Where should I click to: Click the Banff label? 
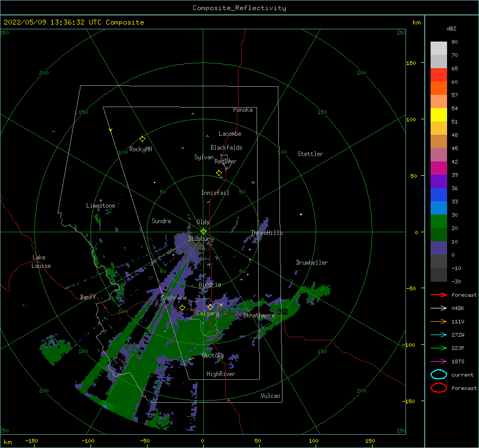tap(88, 297)
